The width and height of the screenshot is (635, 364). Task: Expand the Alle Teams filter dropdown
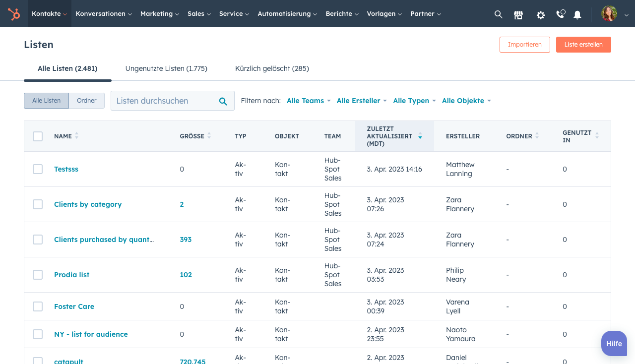[x=308, y=101]
